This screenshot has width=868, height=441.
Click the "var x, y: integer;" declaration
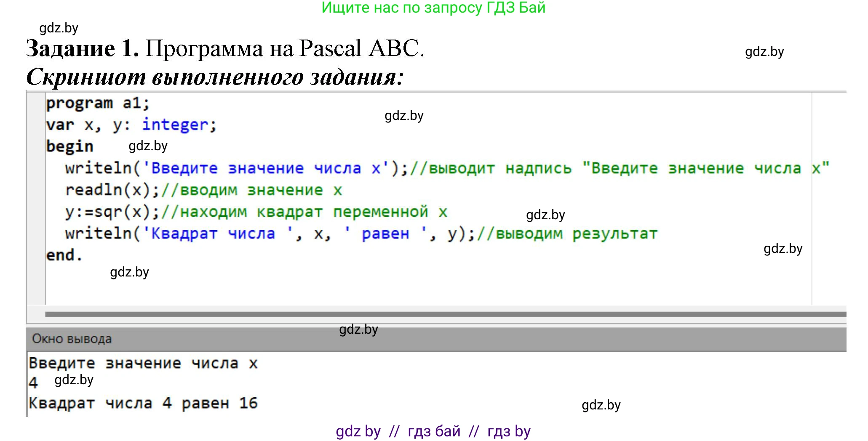[x=131, y=124]
